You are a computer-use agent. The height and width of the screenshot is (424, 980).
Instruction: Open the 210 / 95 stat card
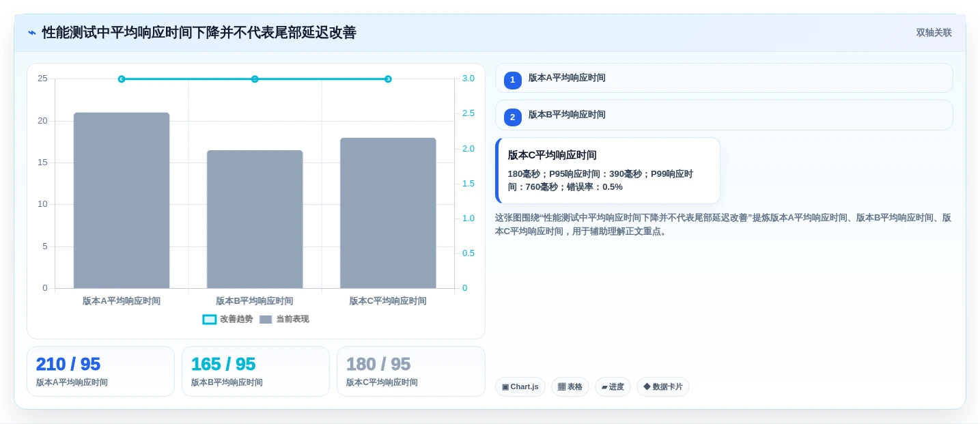[x=100, y=371]
